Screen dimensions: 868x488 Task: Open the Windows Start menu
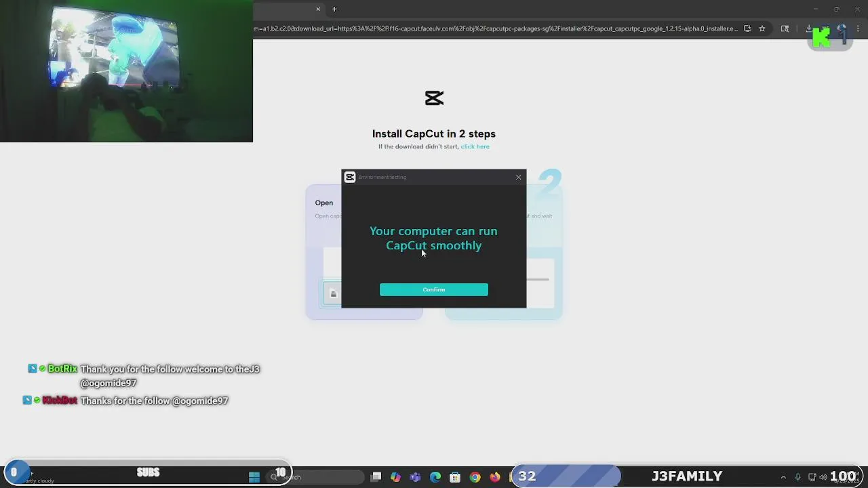coord(254,477)
